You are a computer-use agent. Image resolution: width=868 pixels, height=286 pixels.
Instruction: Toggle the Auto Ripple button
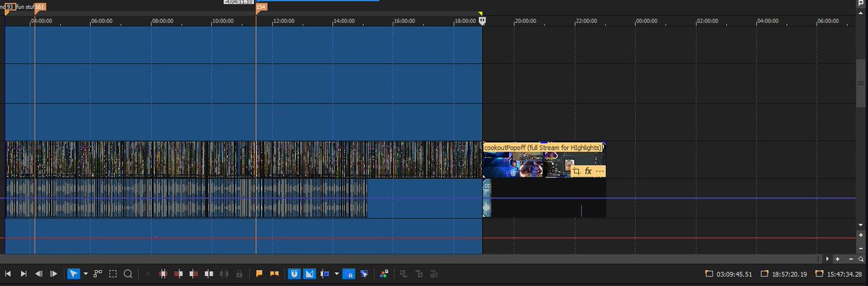[325, 274]
